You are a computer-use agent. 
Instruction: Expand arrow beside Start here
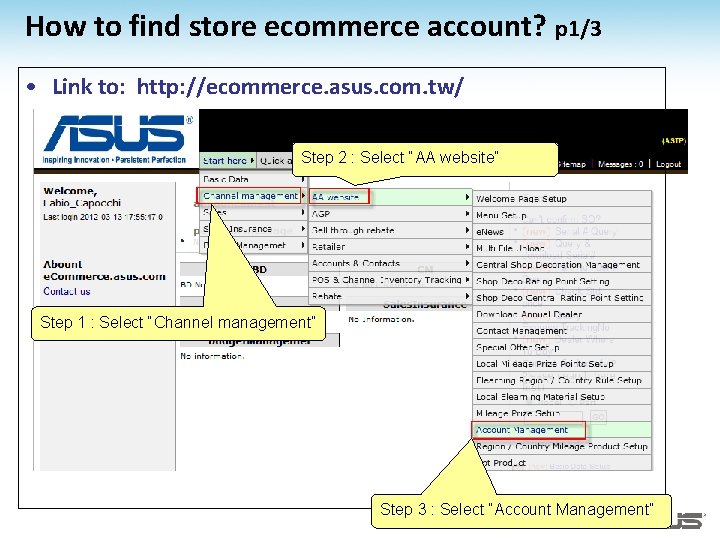(x=252, y=161)
